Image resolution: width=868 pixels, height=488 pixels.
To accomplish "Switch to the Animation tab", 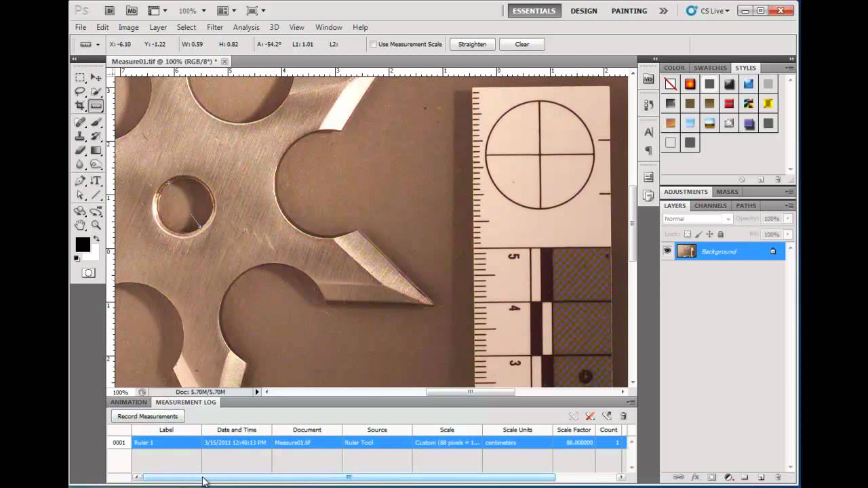I will 129,402.
